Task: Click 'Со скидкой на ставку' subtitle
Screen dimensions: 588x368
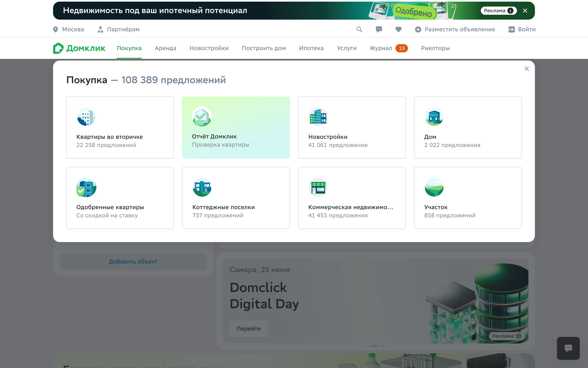Action: point(107,215)
